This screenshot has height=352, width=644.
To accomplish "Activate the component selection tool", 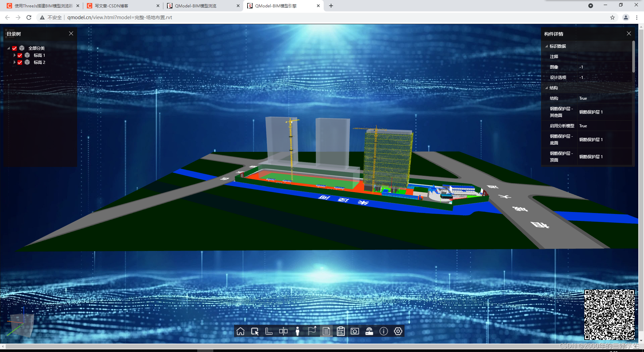I will (255, 331).
